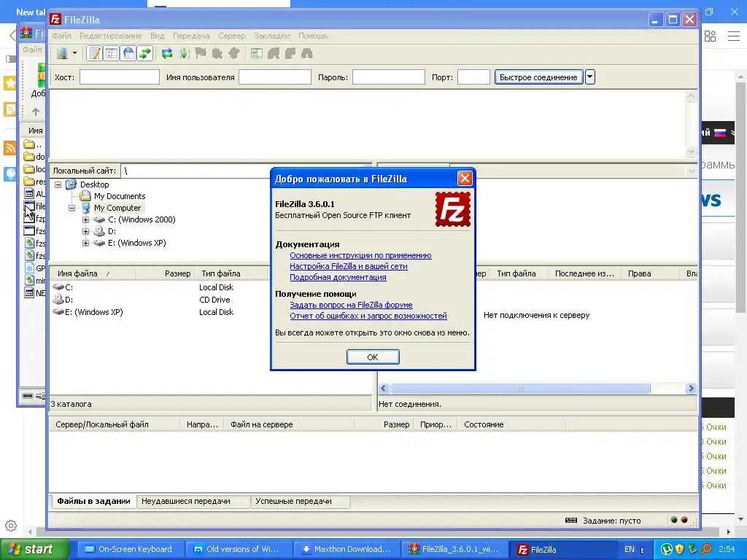The width and height of the screenshot is (747, 560).
Task: Close the welcome dialog with X
Action: 465,179
